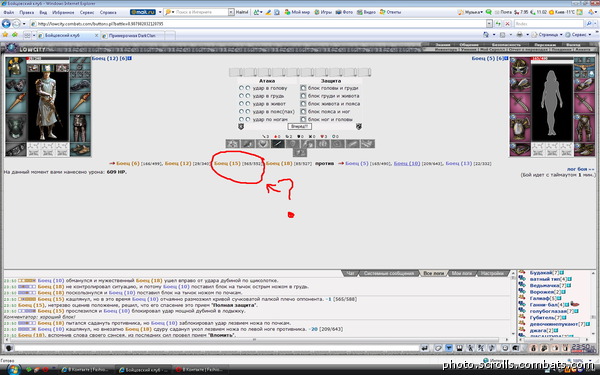Select right radio for удар в грудь

point(248,96)
